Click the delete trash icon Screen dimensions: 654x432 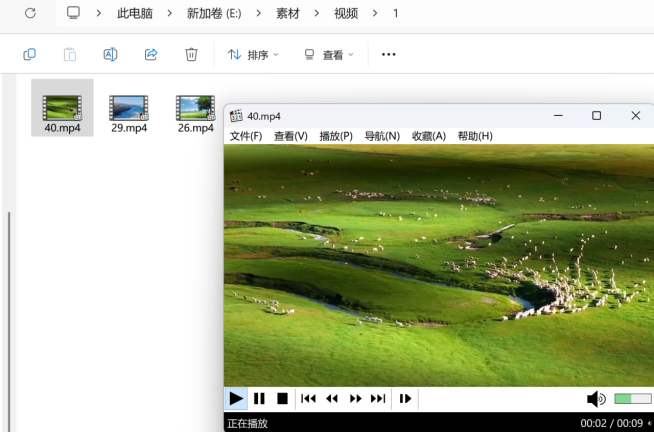click(x=191, y=54)
